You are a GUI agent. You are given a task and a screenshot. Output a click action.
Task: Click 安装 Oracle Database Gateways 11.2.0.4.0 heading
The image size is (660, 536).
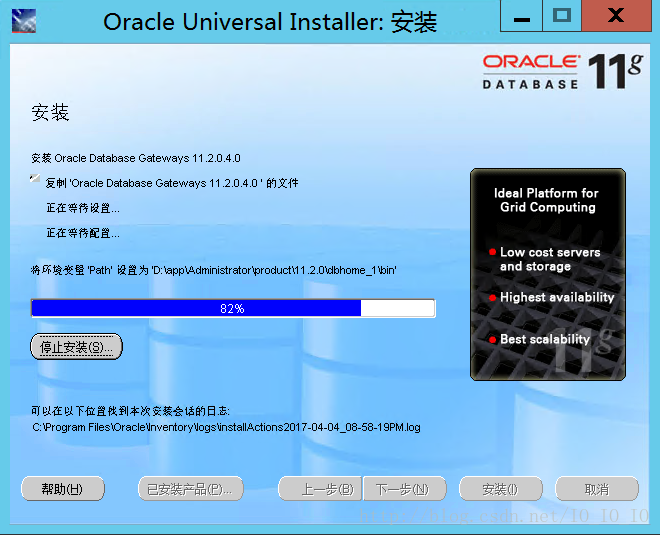[x=136, y=158]
